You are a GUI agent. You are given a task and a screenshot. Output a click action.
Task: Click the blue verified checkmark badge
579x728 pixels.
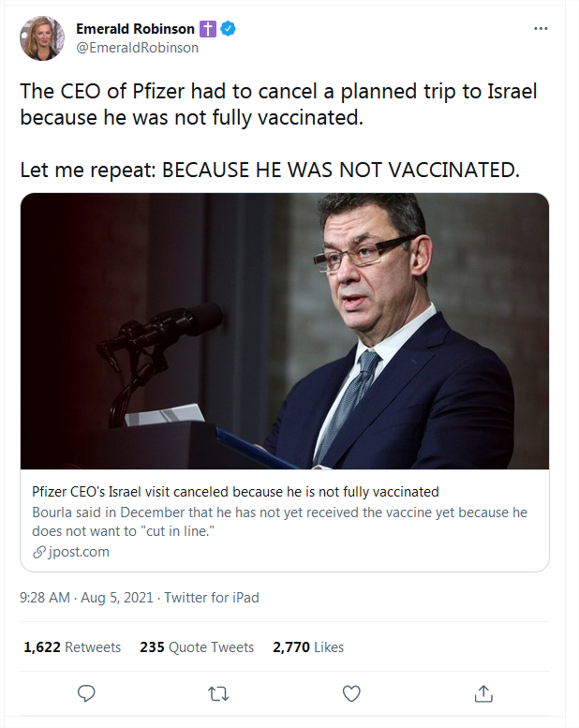click(228, 29)
